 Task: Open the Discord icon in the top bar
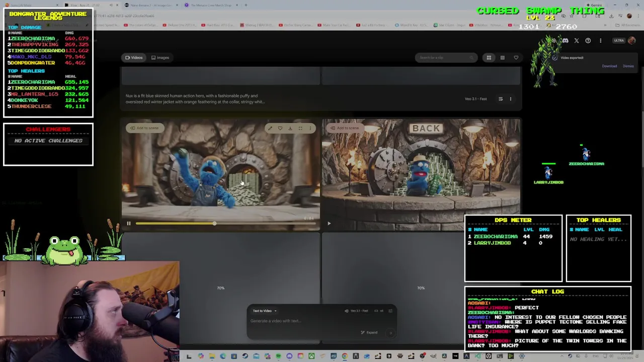click(565, 41)
